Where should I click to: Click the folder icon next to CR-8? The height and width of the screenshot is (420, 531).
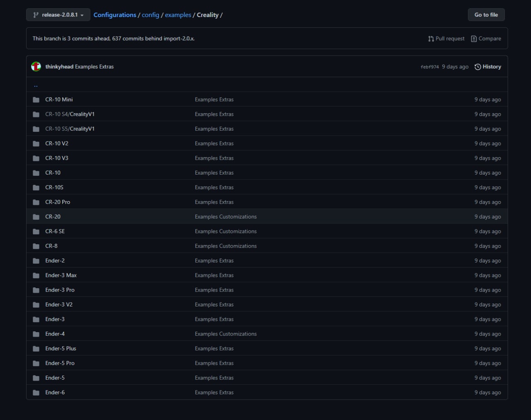click(x=36, y=246)
